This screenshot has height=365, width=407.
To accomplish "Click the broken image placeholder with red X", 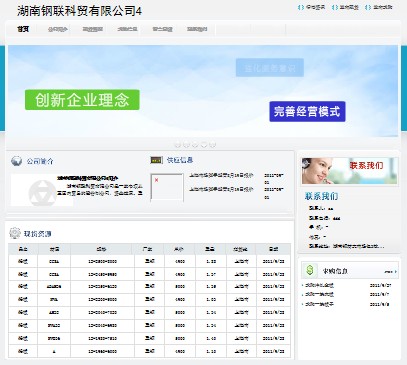I will coord(167,187).
